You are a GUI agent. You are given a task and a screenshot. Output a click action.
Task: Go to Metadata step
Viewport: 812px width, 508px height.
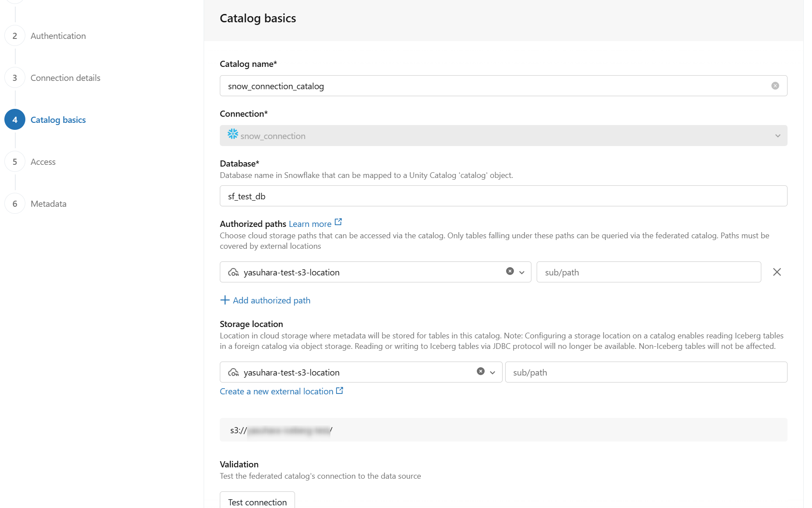click(x=49, y=204)
